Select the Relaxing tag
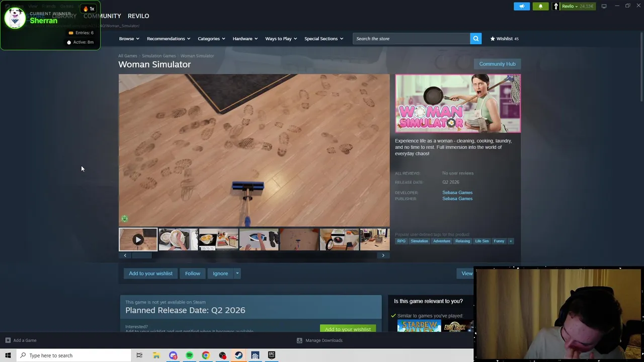This screenshot has height=362, width=644. tap(462, 241)
